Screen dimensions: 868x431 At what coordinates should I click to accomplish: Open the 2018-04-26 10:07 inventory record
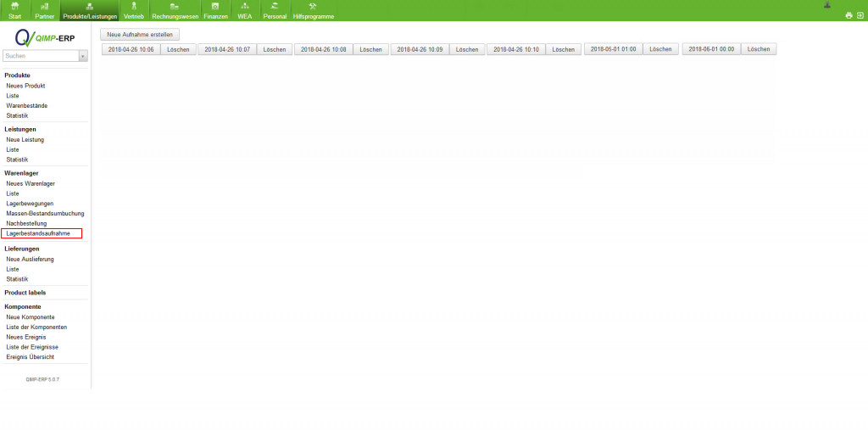click(227, 49)
